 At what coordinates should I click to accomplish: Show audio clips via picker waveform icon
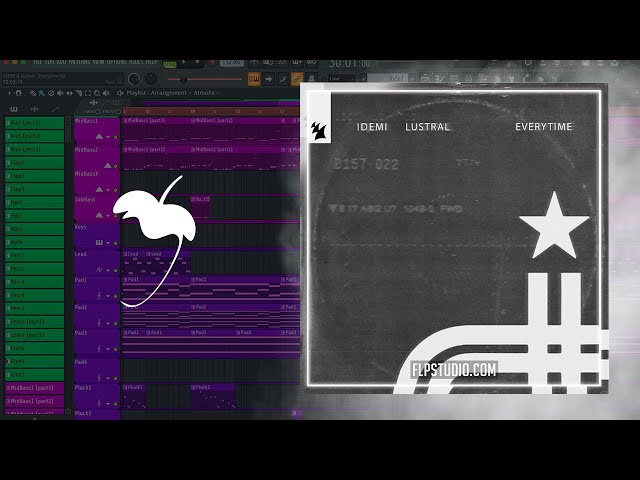pyautogui.click(x=35, y=109)
